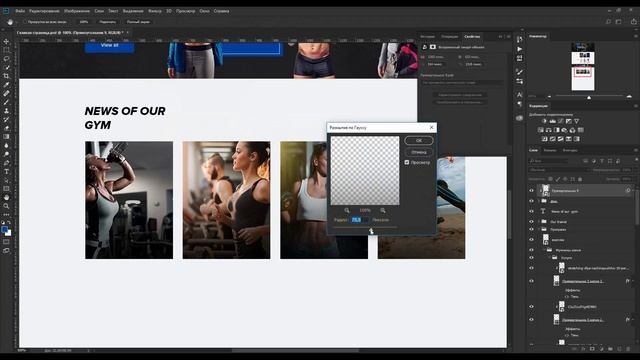Collapse effects arrow on last underlined Rectangle layer
Viewport: 640px width, 360px height.
point(633,320)
